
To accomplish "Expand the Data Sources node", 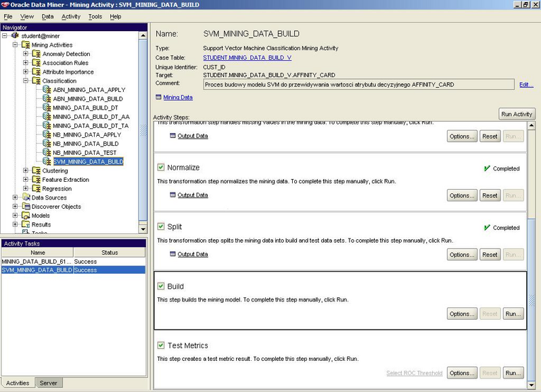I will 15,197.
